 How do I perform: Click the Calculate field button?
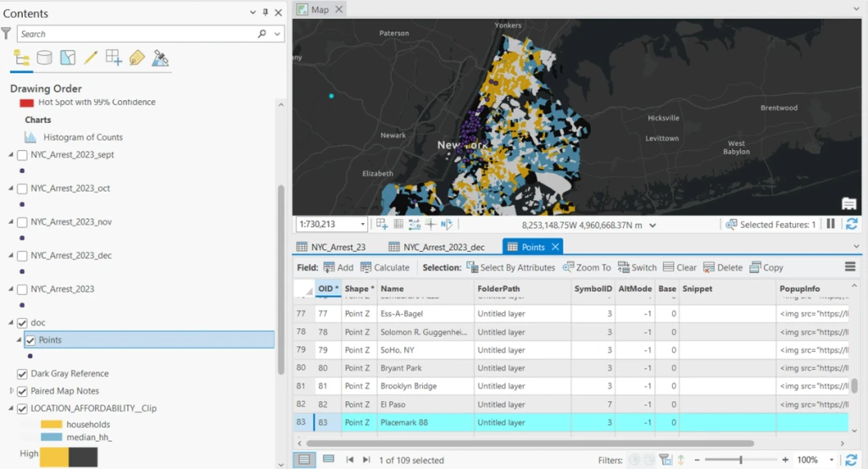(385, 267)
